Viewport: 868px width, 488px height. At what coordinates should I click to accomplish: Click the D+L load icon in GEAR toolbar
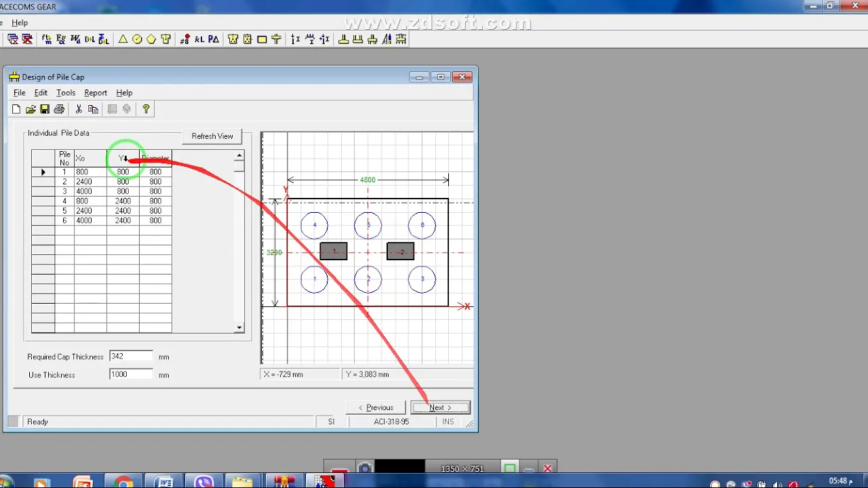(90, 39)
